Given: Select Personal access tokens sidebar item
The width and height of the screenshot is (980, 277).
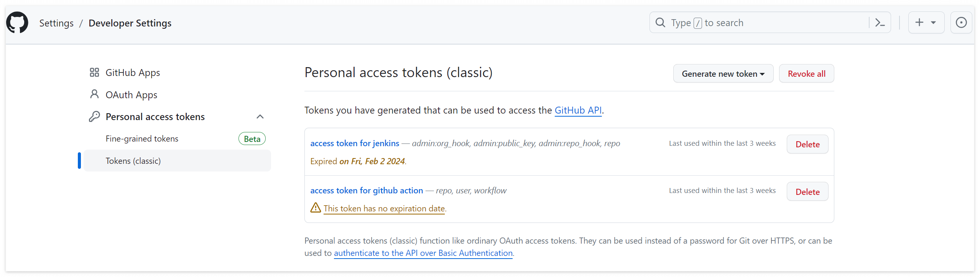Looking at the screenshot, I should coord(155,117).
